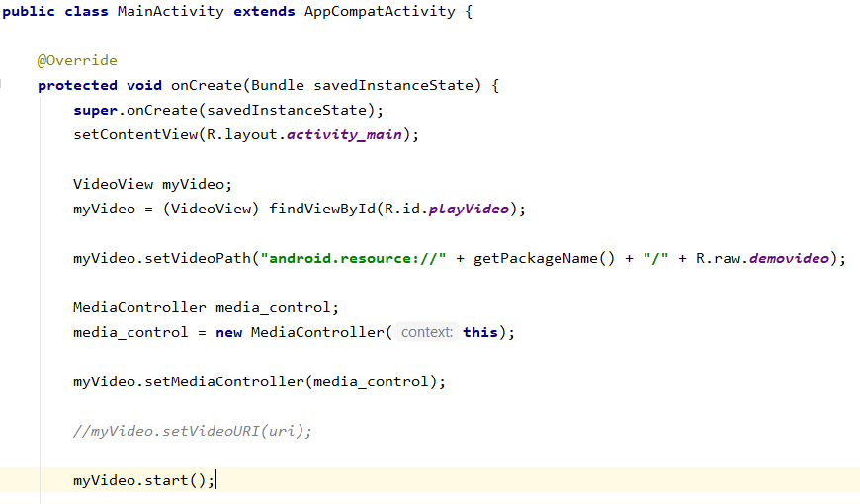Click the MainActivity class name
860x504 pixels.
tap(171, 12)
